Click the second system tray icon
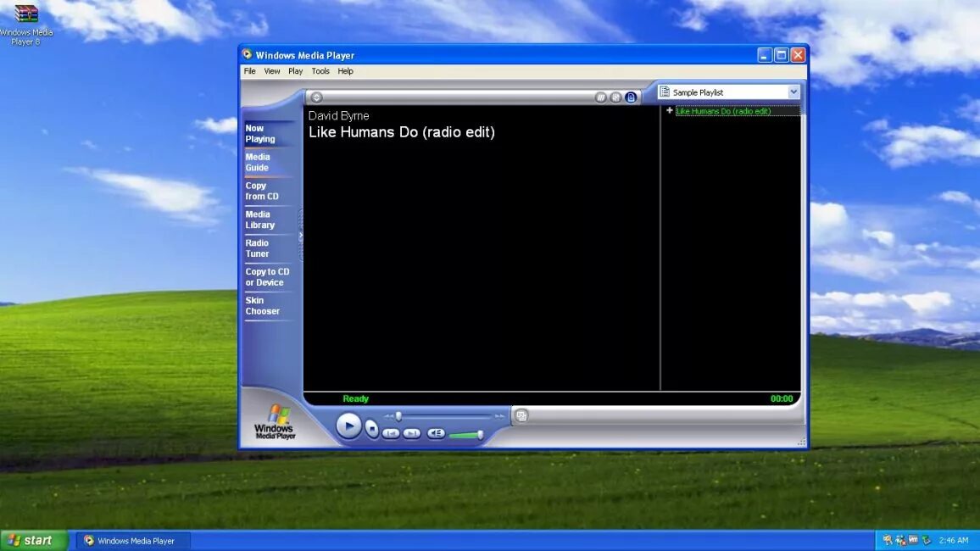The height and width of the screenshot is (551, 980). (900, 540)
